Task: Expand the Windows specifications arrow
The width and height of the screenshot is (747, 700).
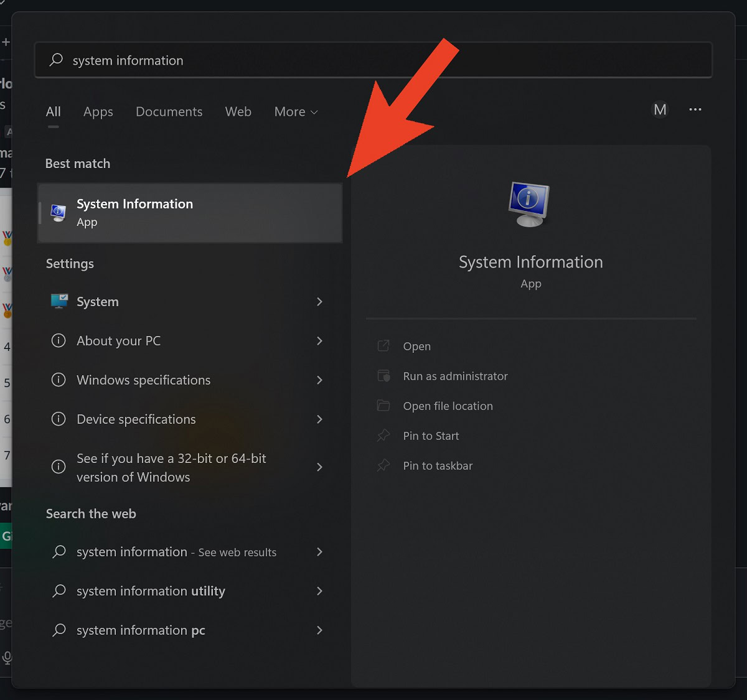Action: coord(319,380)
